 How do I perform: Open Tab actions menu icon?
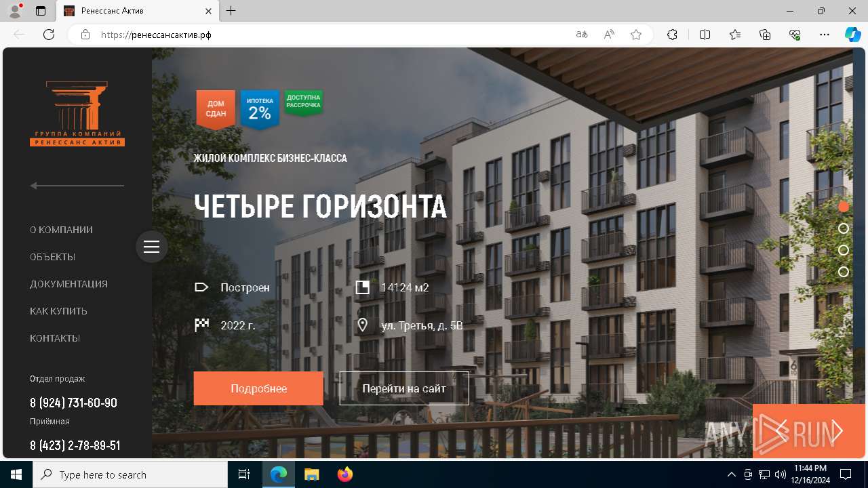pyautogui.click(x=41, y=11)
